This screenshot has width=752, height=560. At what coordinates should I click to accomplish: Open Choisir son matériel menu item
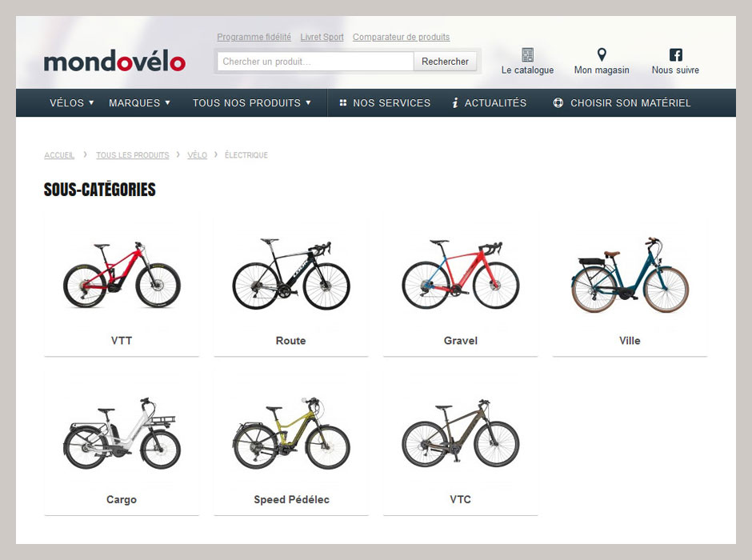pos(630,102)
